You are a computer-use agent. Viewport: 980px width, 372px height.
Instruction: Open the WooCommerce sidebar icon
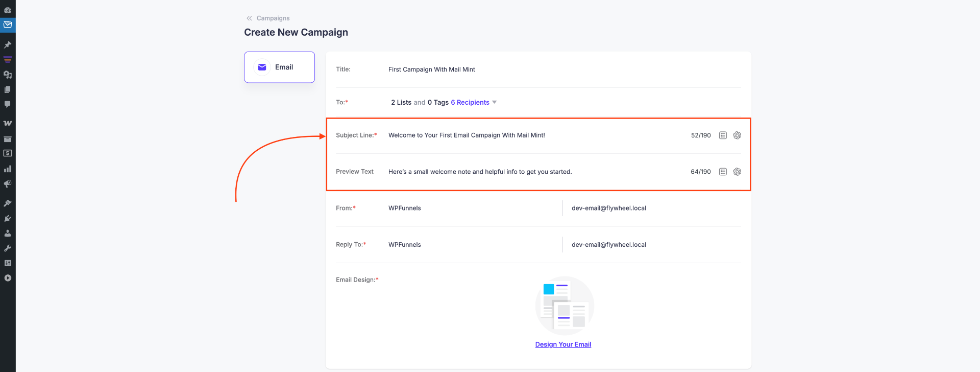coord(8,123)
